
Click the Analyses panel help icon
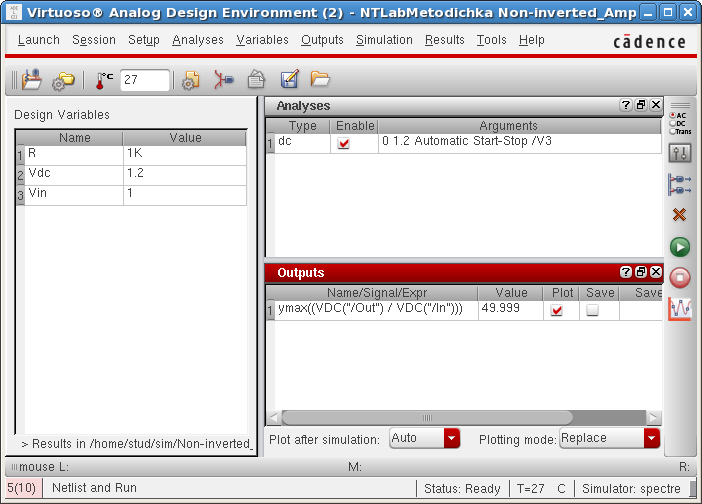click(625, 105)
